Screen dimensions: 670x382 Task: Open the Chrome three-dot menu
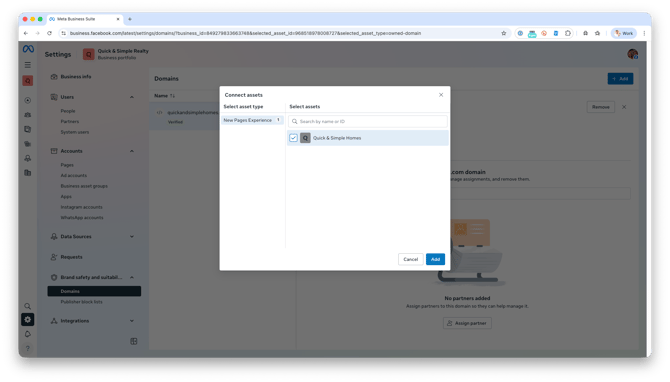[644, 33]
